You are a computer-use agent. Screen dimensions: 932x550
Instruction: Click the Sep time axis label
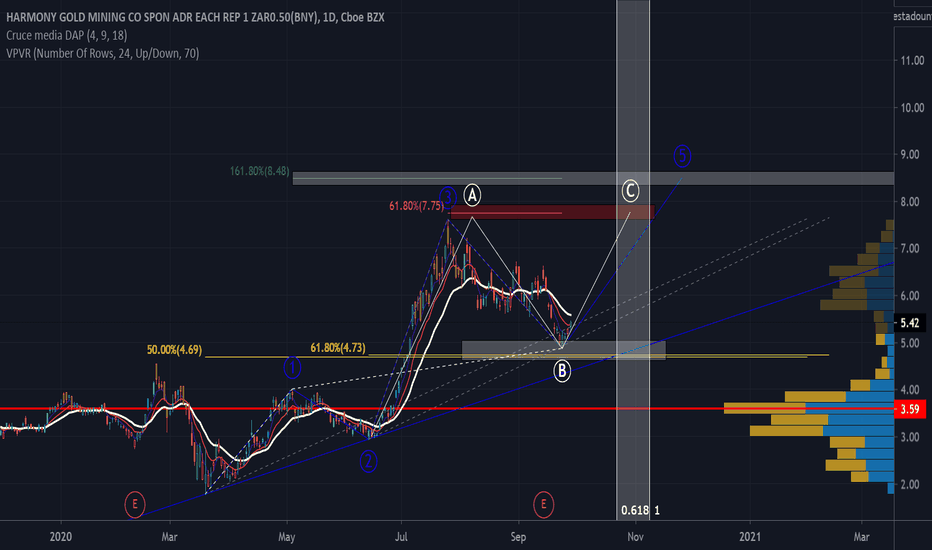click(518, 537)
